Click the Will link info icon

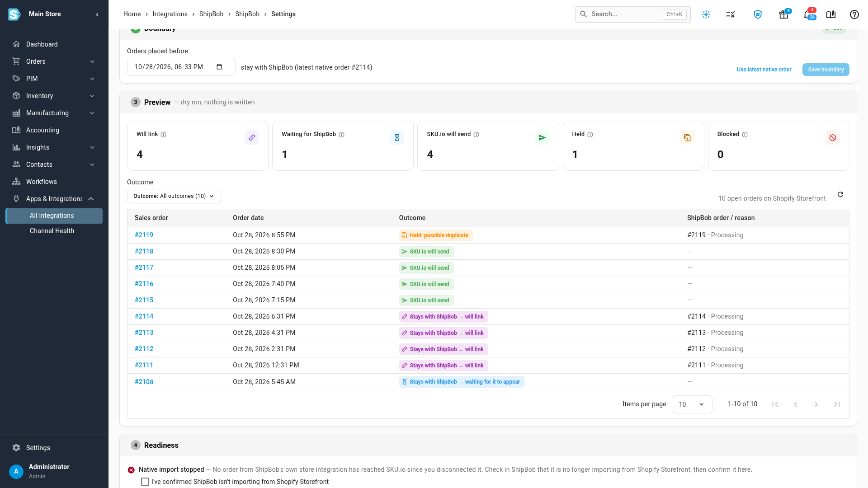164,135
